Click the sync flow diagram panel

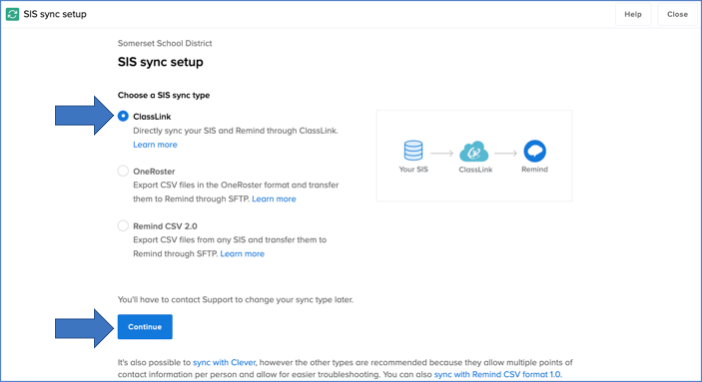click(x=474, y=156)
